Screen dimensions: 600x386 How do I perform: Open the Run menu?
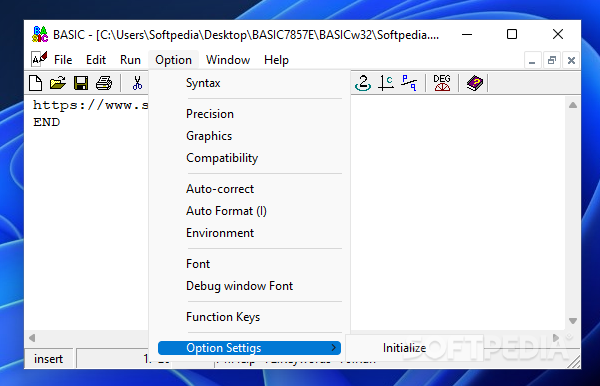[x=130, y=60]
